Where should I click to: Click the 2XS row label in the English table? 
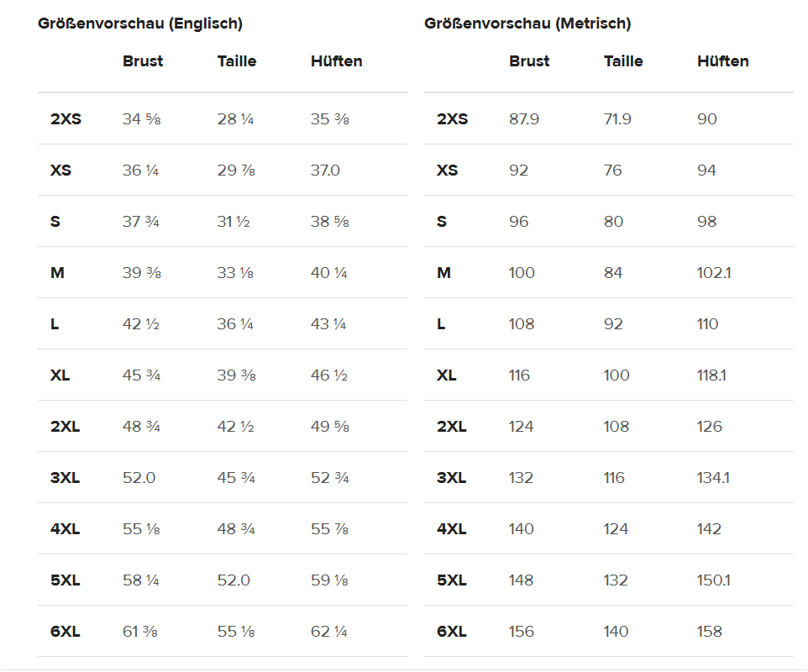click(66, 119)
